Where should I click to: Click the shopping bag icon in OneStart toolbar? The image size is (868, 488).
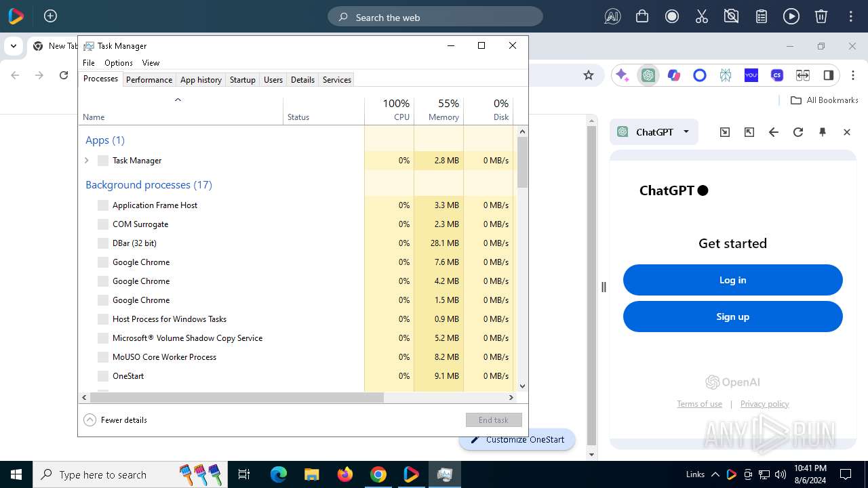642,17
